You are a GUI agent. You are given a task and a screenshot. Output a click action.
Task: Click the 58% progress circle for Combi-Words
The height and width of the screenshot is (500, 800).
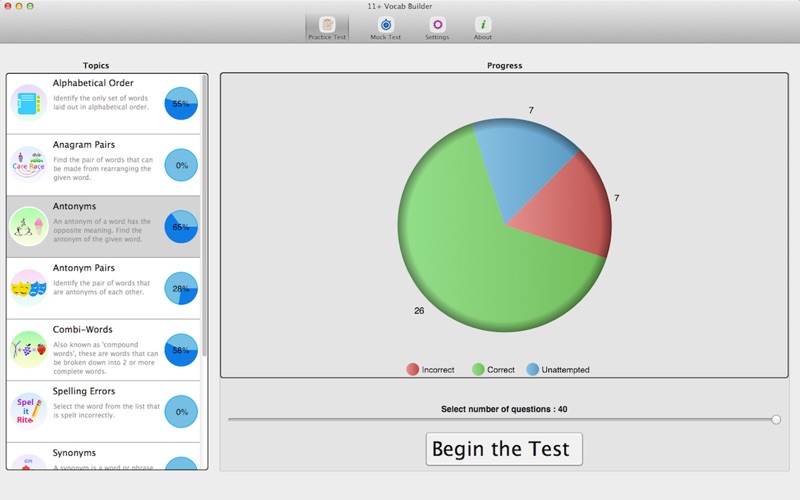pos(181,351)
